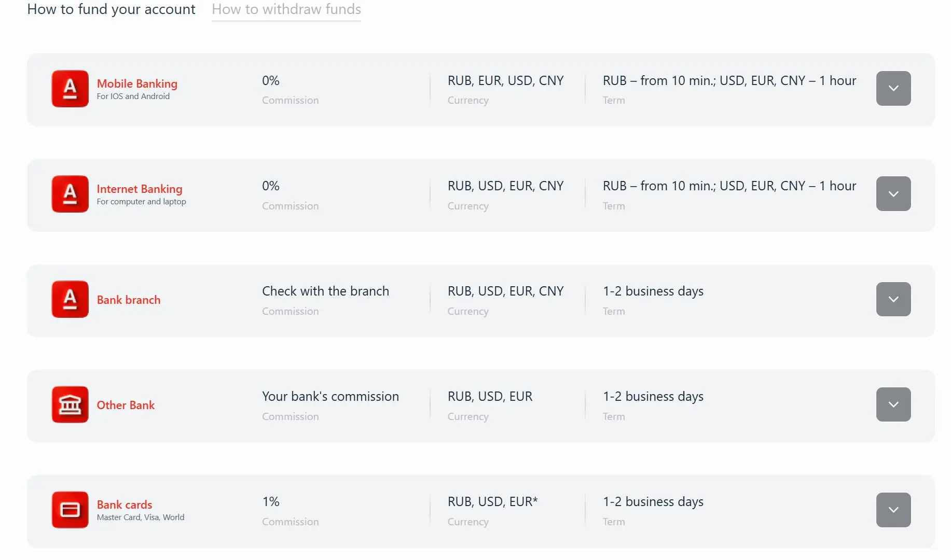Expand the Other Bank row chevron
Screen dimensions: 951x560
pos(893,404)
